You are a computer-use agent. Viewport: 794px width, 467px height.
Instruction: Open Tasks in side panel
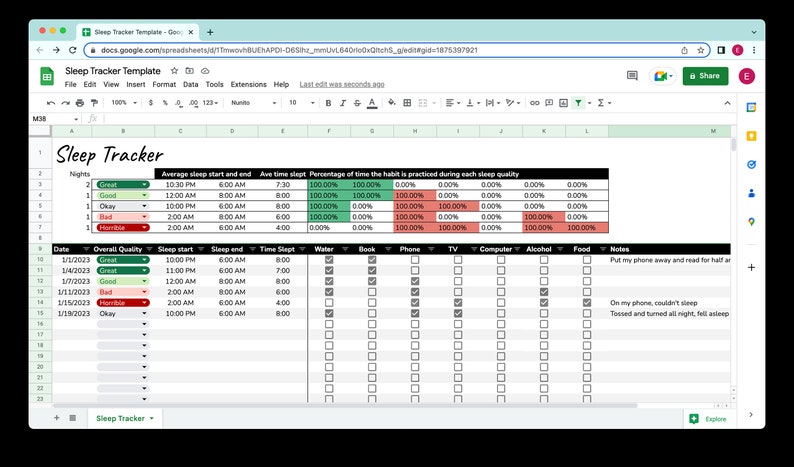tap(751, 164)
